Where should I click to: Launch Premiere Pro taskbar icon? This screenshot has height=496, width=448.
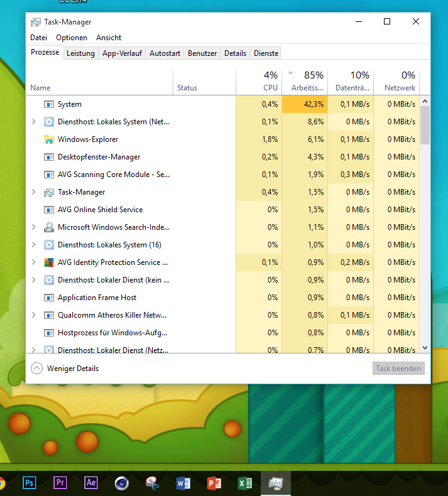coord(60,483)
